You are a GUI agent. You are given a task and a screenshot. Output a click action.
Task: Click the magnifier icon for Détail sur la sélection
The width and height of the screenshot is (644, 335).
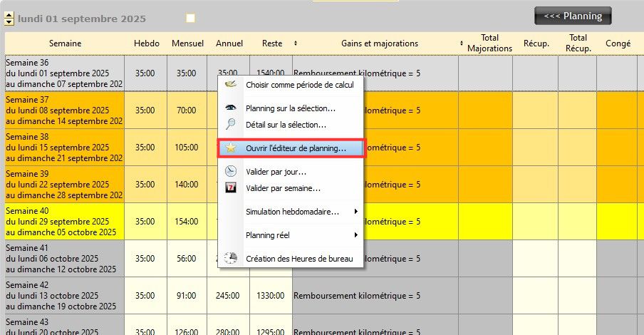(x=231, y=125)
